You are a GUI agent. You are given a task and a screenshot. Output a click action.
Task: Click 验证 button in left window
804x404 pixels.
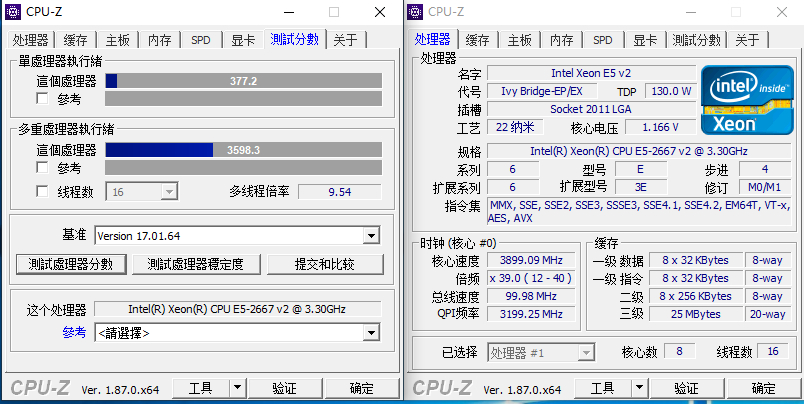click(x=285, y=388)
